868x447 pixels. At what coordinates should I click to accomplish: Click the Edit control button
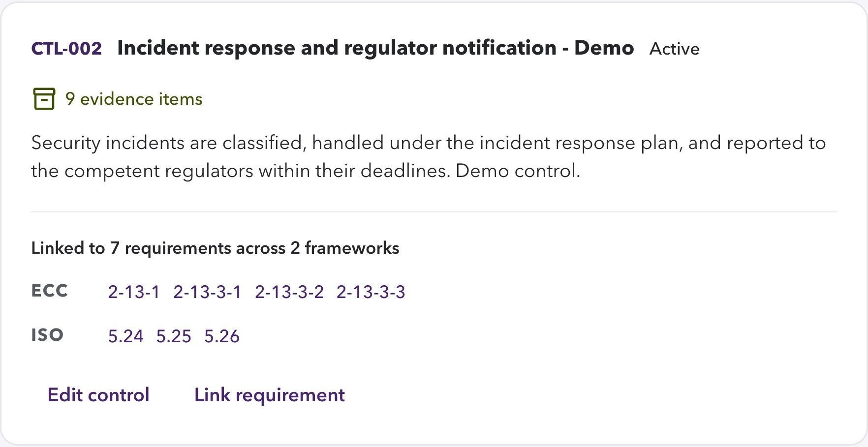(x=98, y=395)
